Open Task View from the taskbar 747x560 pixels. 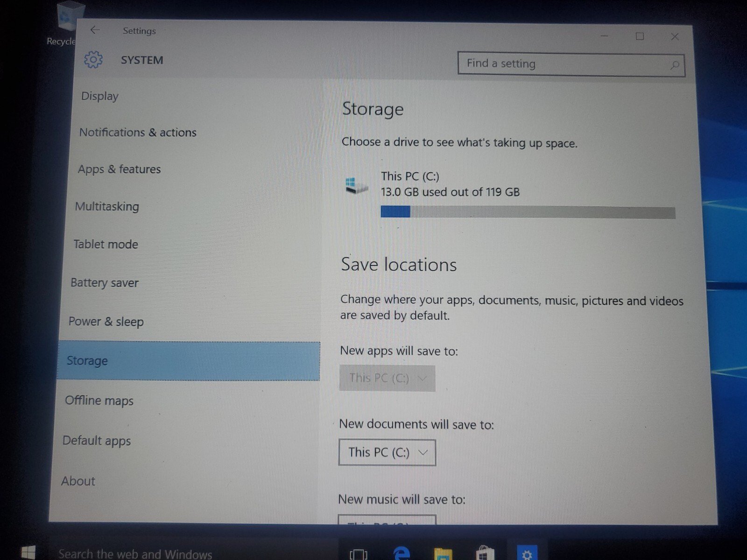pyautogui.click(x=358, y=554)
